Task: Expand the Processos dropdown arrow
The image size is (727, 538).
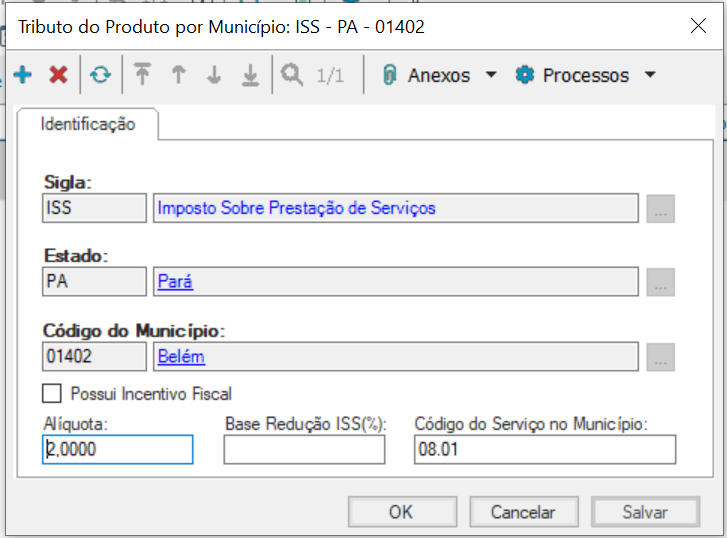Action: (650, 75)
